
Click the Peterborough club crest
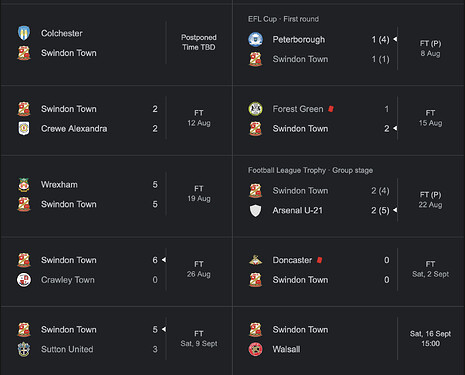pyautogui.click(x=255, y=39)
